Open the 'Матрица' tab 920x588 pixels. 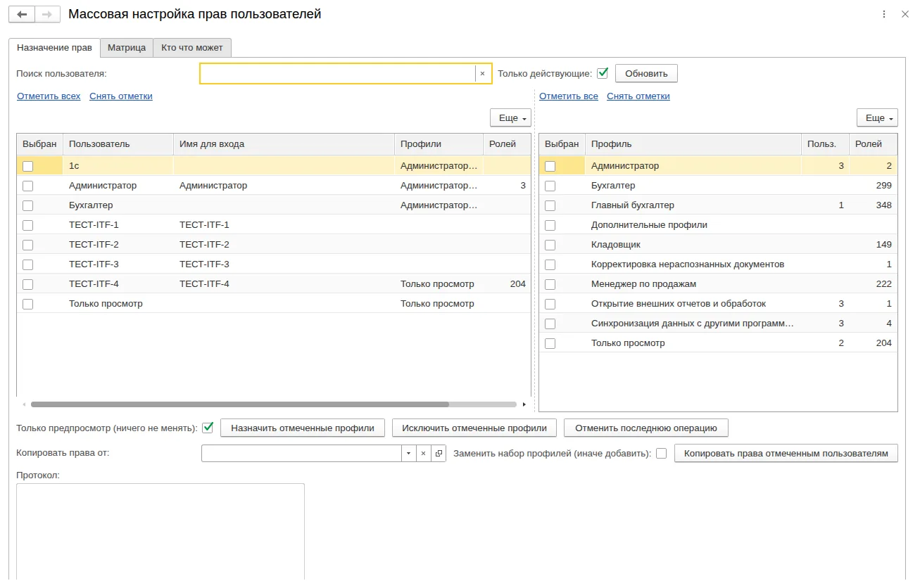(127, 48)
